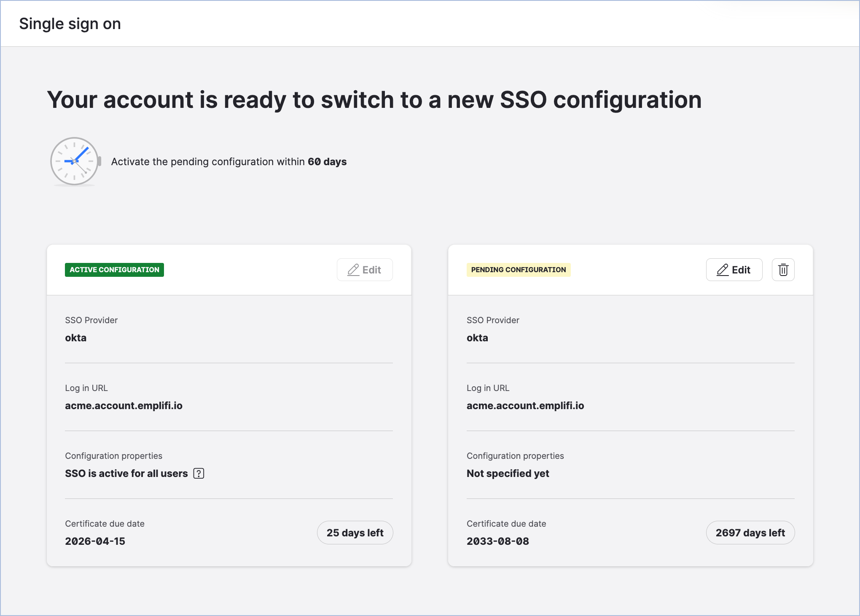860x616 pixels.
Task: Click 'SSO is active for all users' text
Action: click(x=126, y=474)
